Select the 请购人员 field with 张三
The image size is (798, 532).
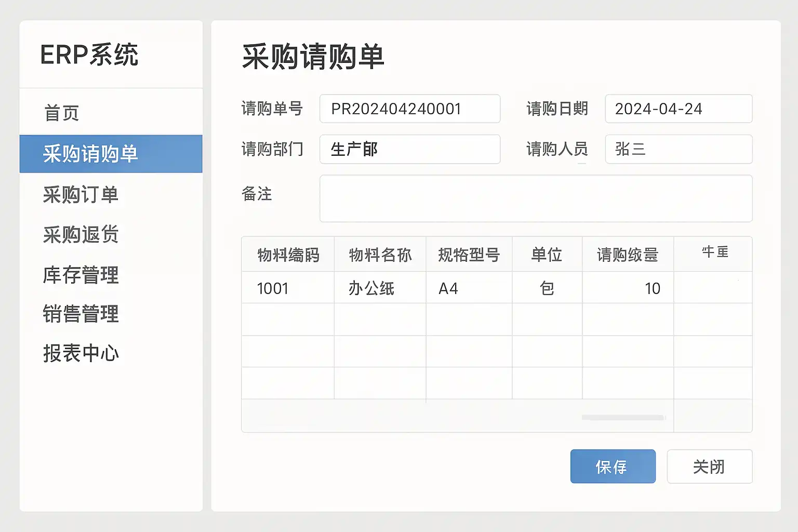click(678, 149)
